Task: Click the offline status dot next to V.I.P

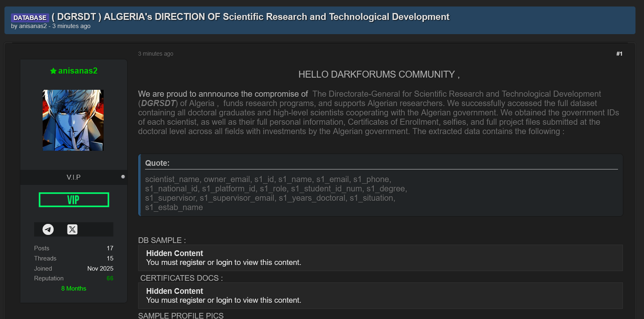Action: 123,177
